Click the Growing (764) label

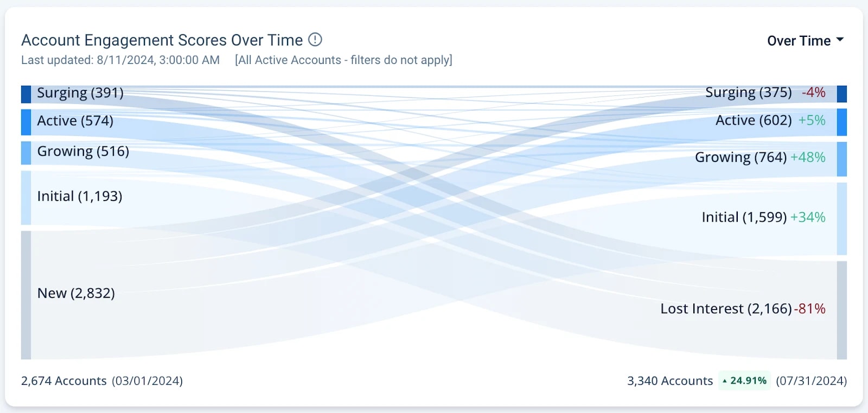coord(741,157)
